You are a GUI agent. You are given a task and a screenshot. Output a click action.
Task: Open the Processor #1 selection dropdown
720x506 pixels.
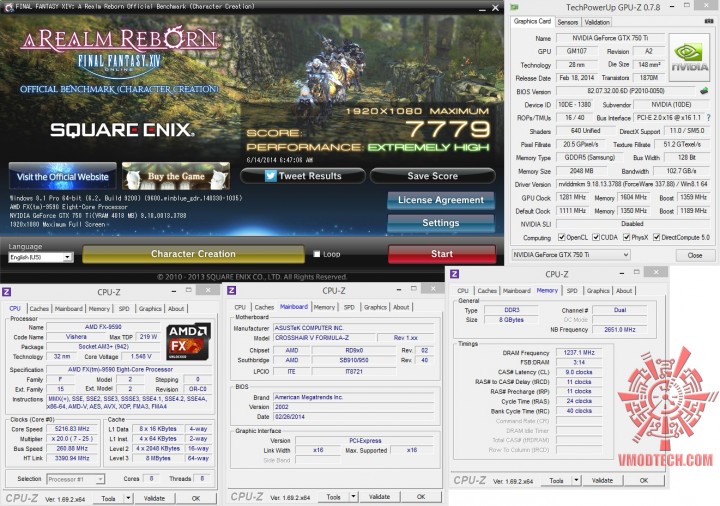[76, 479]
